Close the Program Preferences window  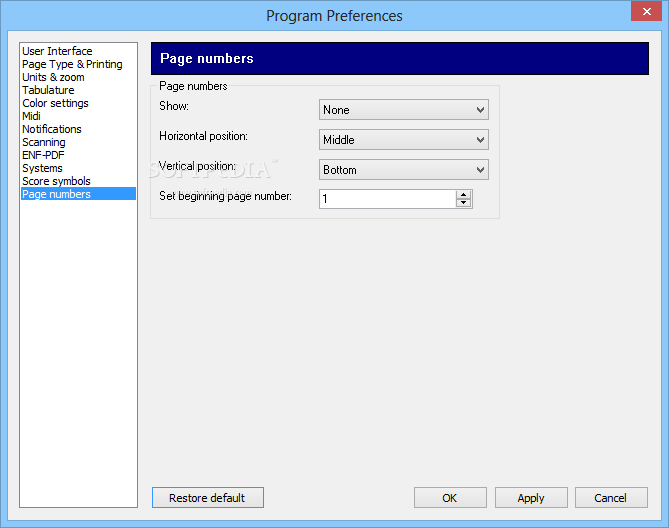[646, 11]
